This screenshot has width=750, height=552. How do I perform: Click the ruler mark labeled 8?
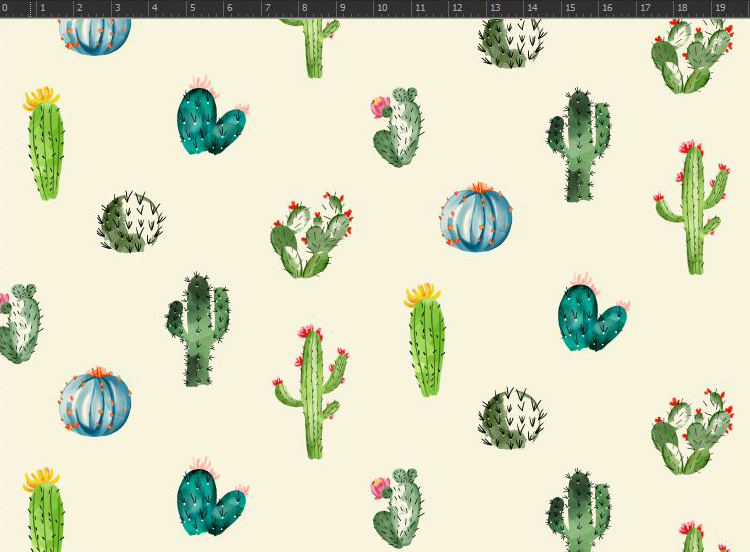point(305,8)
